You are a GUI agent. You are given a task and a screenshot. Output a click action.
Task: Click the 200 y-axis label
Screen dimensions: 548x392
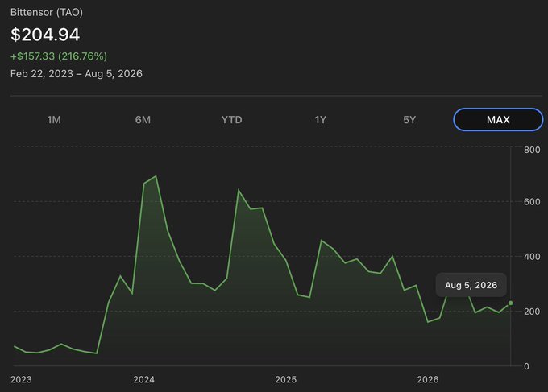532,312
